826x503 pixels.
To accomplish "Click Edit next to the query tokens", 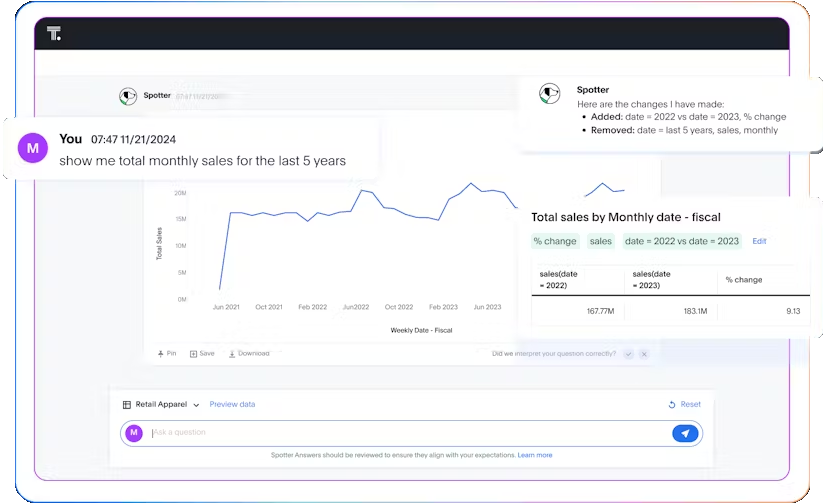I will click(759, 241).
